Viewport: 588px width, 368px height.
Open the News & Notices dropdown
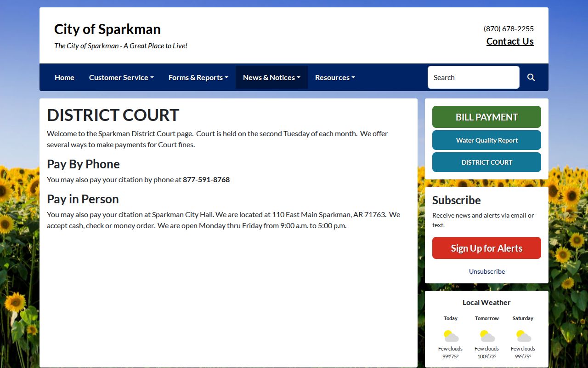pyautogui.click(x=271, y=77)
